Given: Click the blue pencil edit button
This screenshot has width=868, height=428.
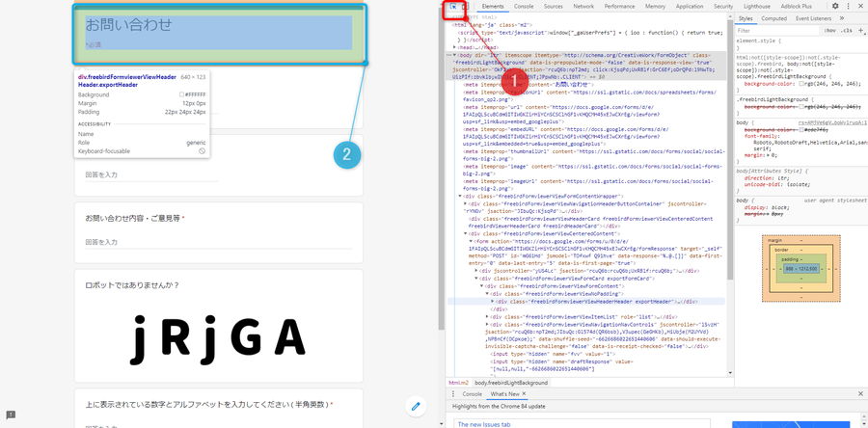Looking at the screenshot, I should [x=416, y=407].
